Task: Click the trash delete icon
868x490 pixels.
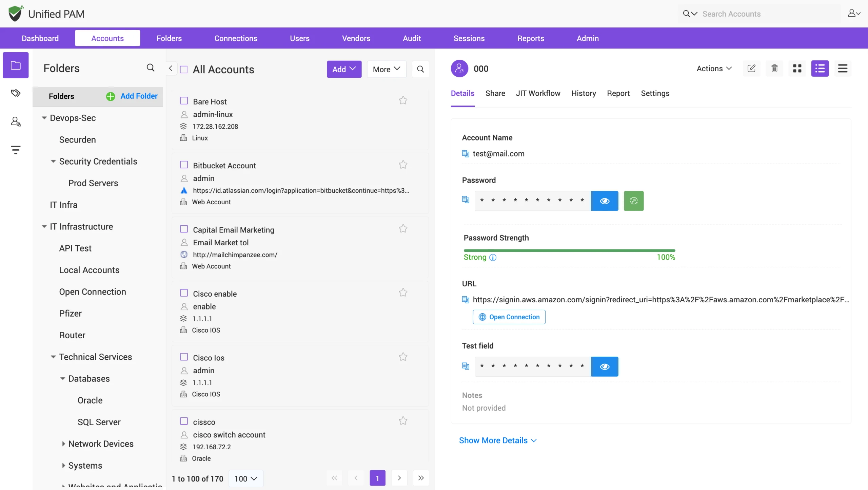Action: (774, 69)
